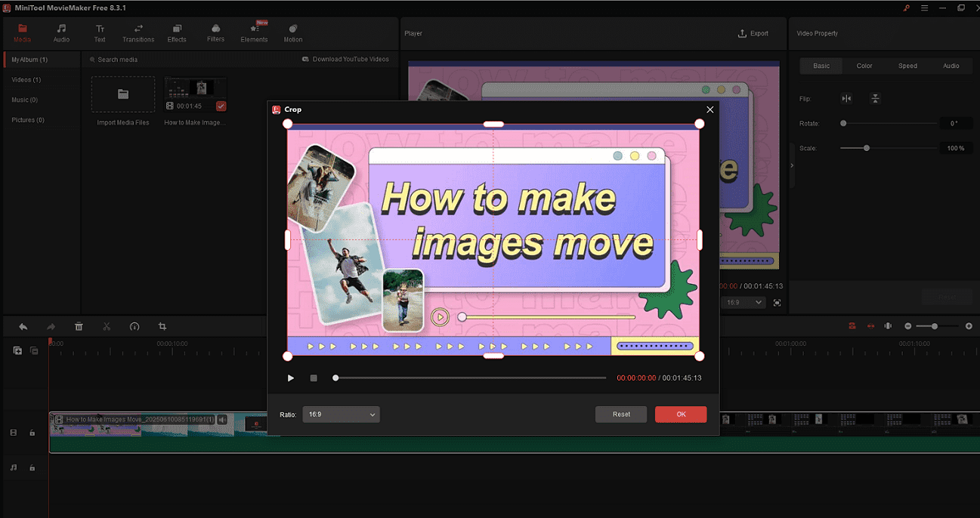
Task: Select the Effects tool in the media toolbar
Action: point(176,32)
